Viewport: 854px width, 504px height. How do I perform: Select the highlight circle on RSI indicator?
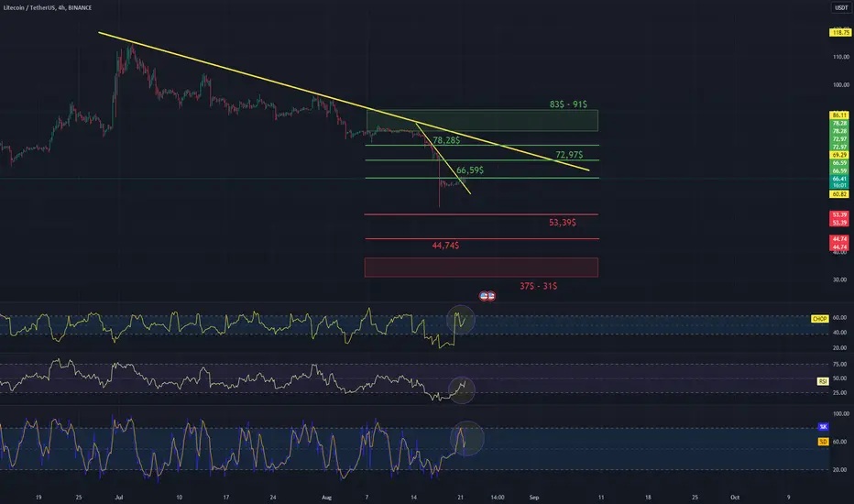462,390
